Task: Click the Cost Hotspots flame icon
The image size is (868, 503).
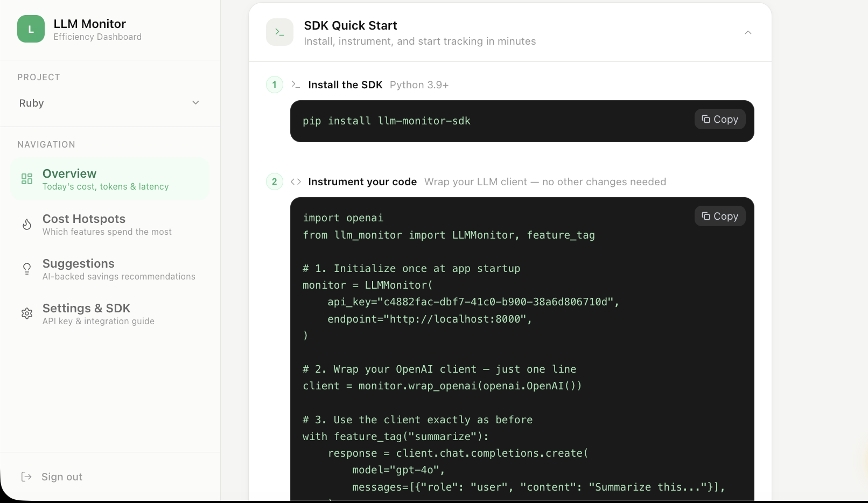Action: [x=27, y=225]
